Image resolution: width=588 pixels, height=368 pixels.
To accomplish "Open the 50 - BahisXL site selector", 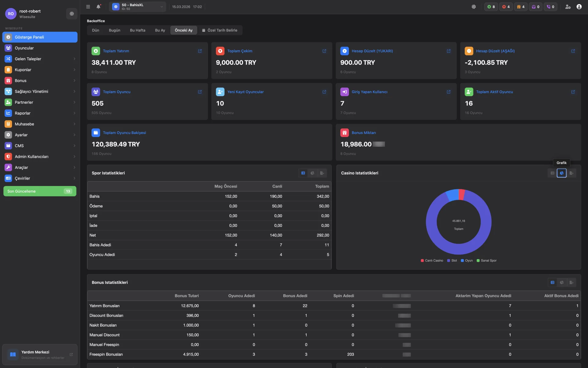I will (138, 6).
